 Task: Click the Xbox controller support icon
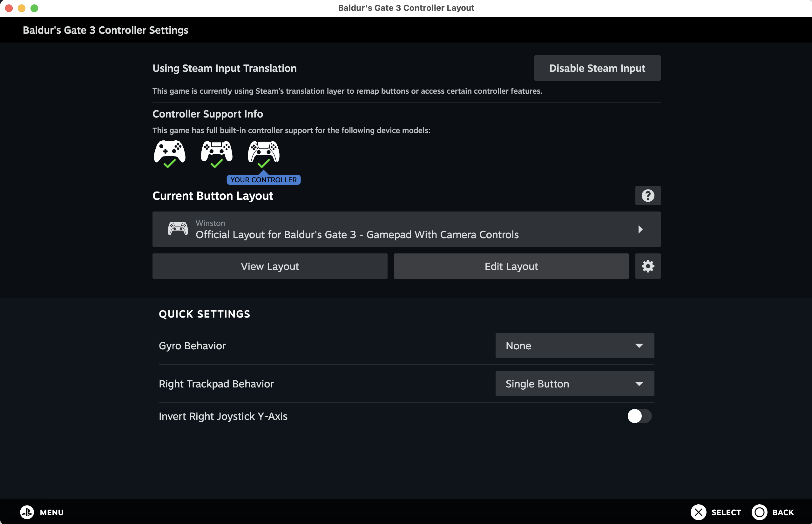coord(169,152)
